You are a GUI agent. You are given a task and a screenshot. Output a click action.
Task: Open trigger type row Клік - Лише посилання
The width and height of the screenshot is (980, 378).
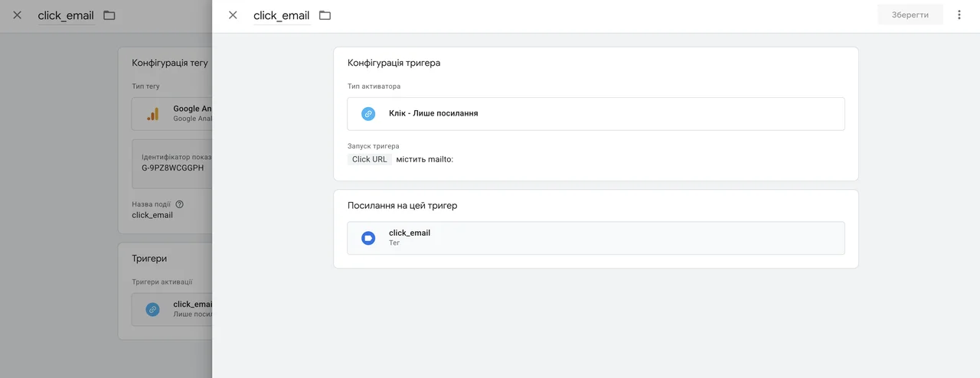pos(596,113)
